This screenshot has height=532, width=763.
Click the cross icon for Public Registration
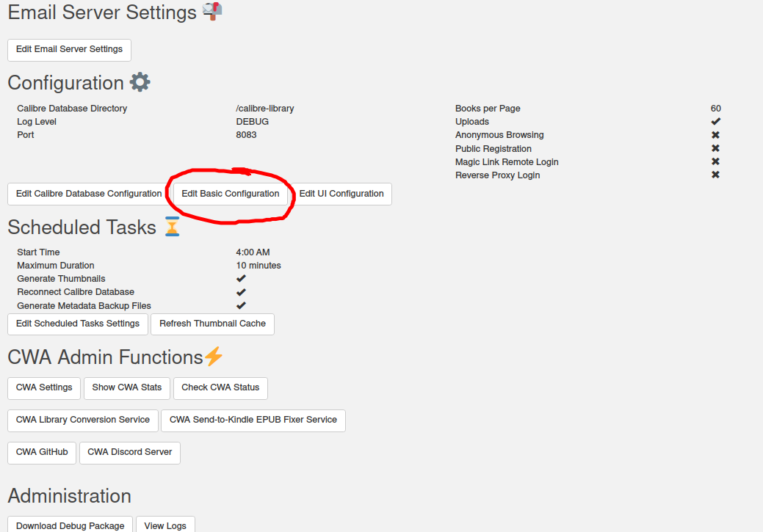click(x=715, y=148)
